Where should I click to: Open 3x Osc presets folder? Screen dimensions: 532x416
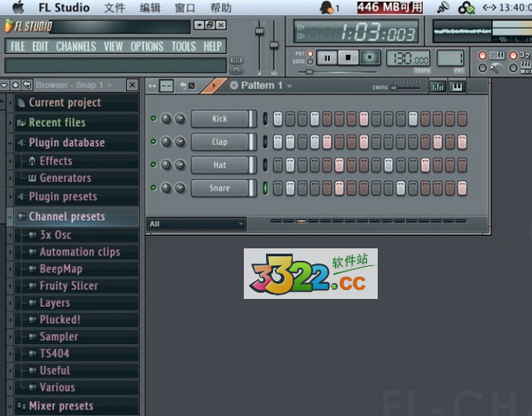(x=76, y=235)
